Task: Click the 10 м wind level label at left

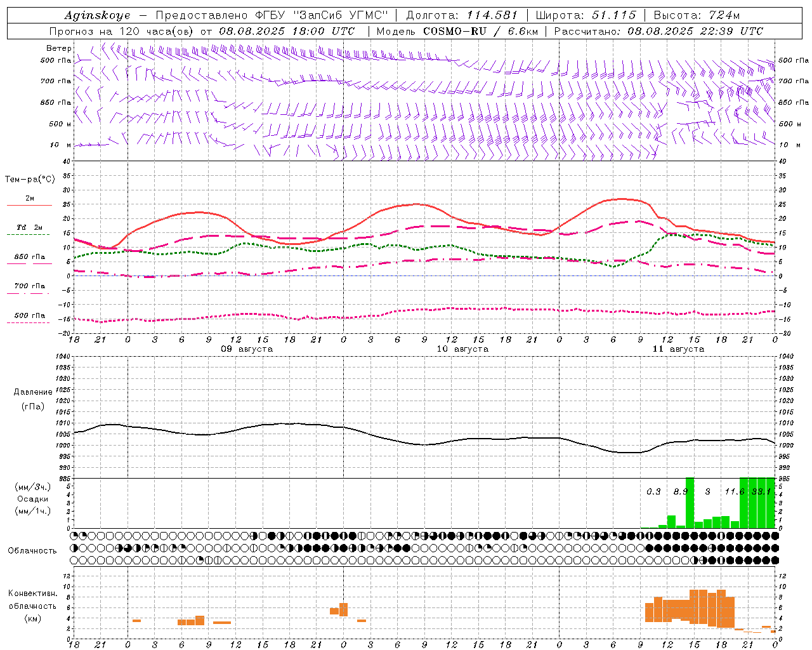Action: coord(60,145)
